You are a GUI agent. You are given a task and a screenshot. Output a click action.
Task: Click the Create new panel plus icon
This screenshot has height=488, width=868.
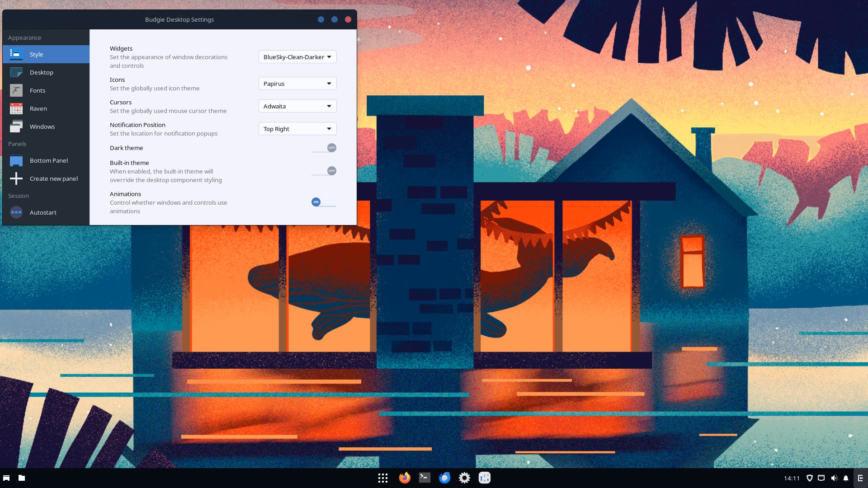16,178
